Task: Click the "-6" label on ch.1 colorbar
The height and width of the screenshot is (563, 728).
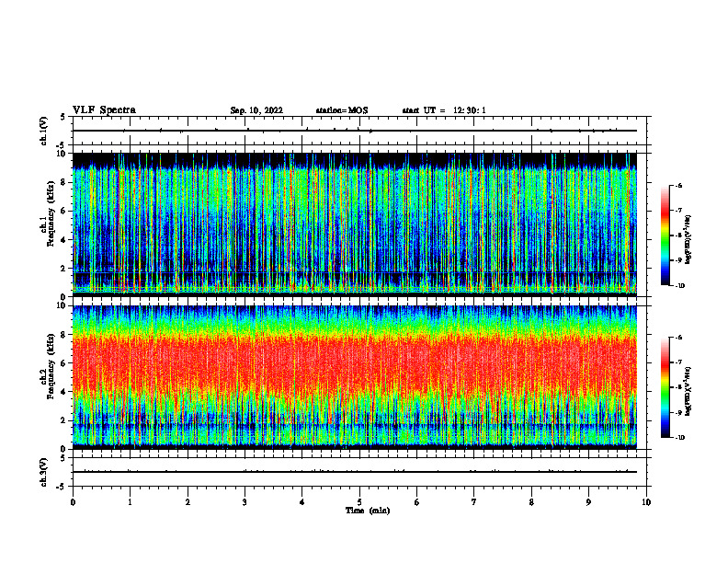Action: pos(678,185)
